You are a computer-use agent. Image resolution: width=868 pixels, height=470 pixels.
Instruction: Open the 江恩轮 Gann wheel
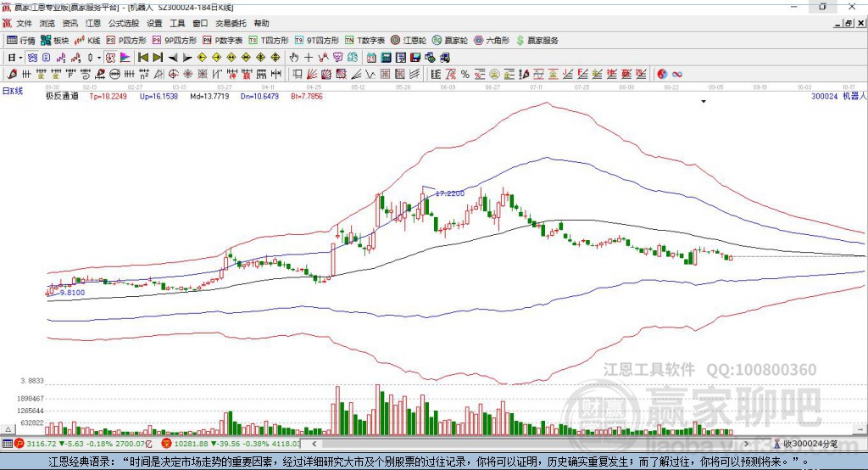pos(409,41)
